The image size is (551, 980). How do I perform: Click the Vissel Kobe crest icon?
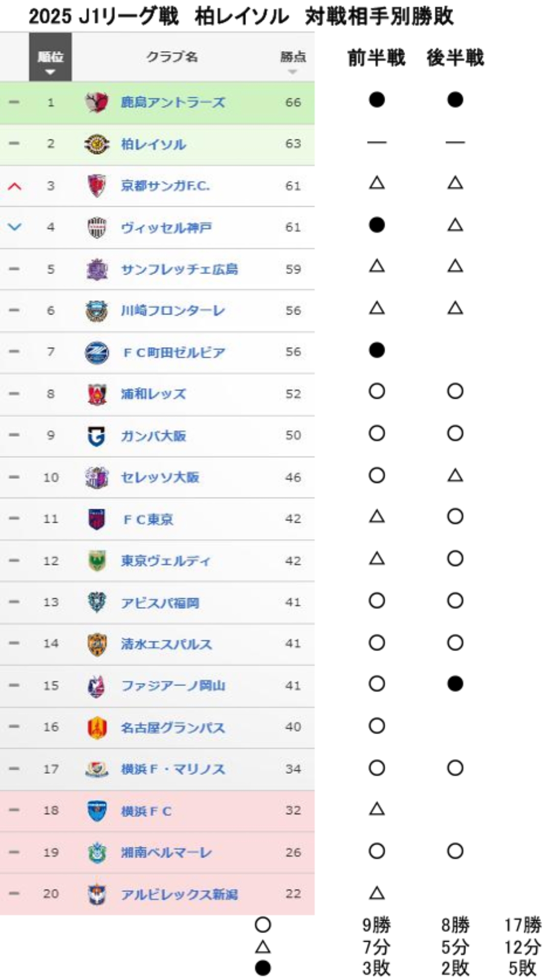coord(96,228)
